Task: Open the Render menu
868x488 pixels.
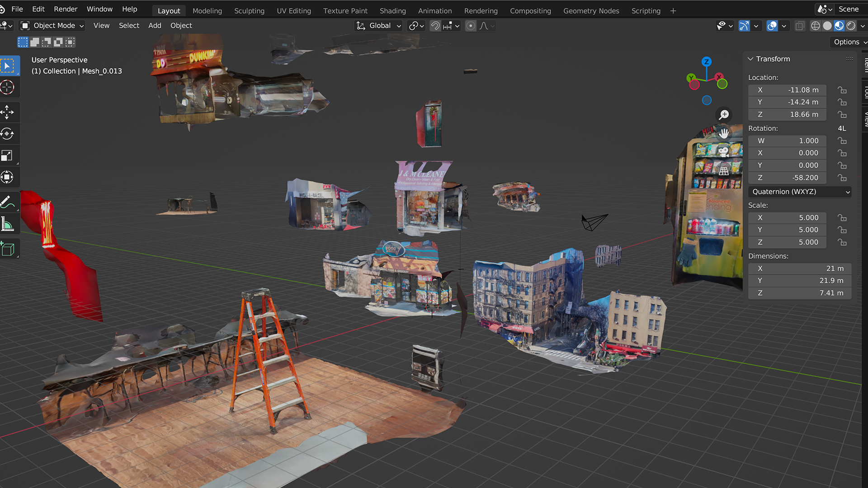Action: (66, 9)
